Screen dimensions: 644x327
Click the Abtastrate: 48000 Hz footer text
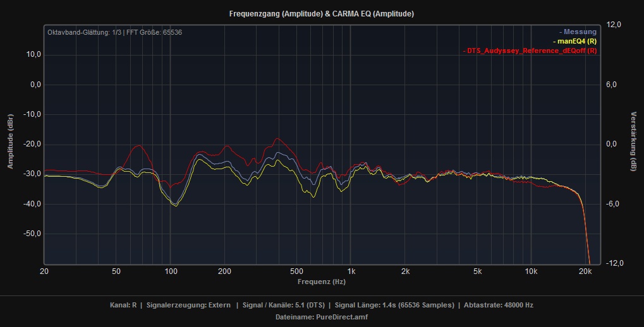pos(499,305)
